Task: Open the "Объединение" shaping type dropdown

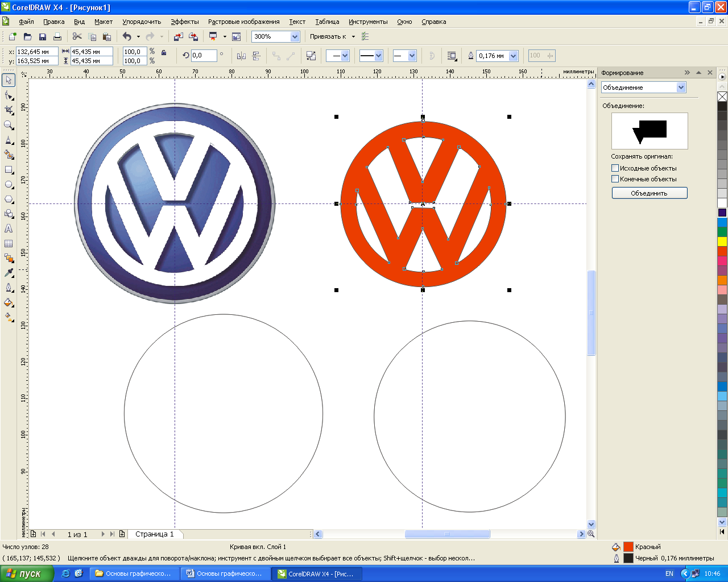Action: pos(681,88)
